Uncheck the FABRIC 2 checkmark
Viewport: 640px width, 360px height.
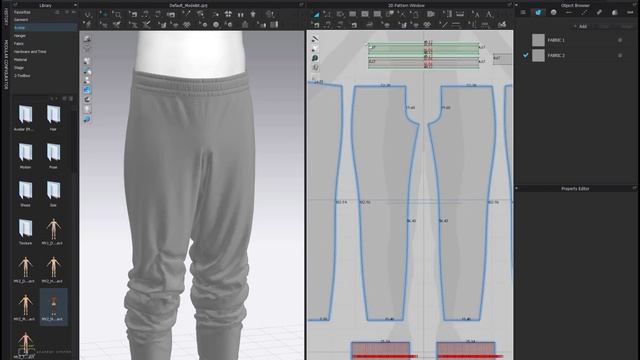[x=525, y=55]
